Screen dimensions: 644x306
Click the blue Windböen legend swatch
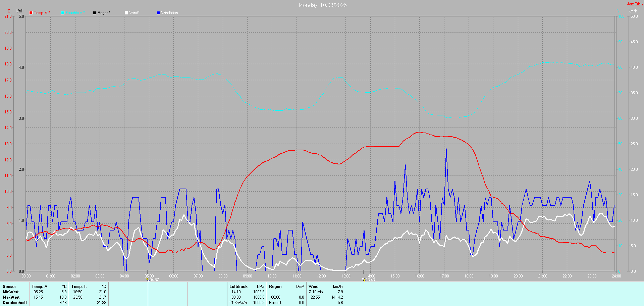click(x=158, y=13)
